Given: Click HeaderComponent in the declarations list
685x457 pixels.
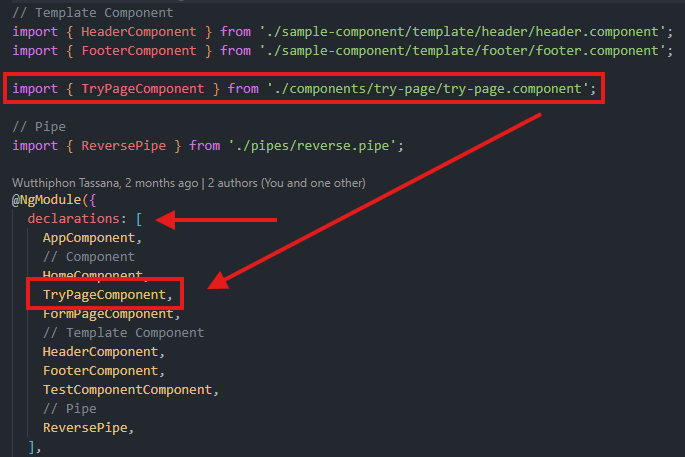Looking at the screenshot, I should [x=100, y=352].
